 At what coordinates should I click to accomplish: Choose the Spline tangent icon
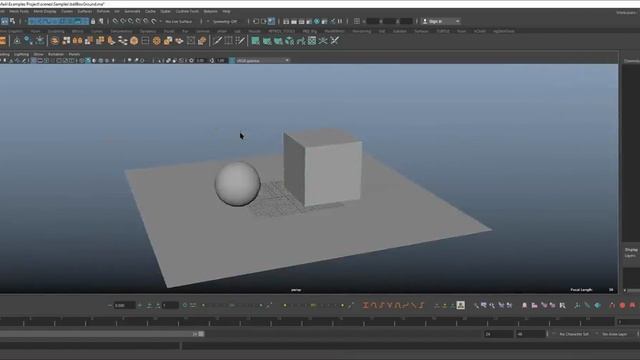pos(373,305)
